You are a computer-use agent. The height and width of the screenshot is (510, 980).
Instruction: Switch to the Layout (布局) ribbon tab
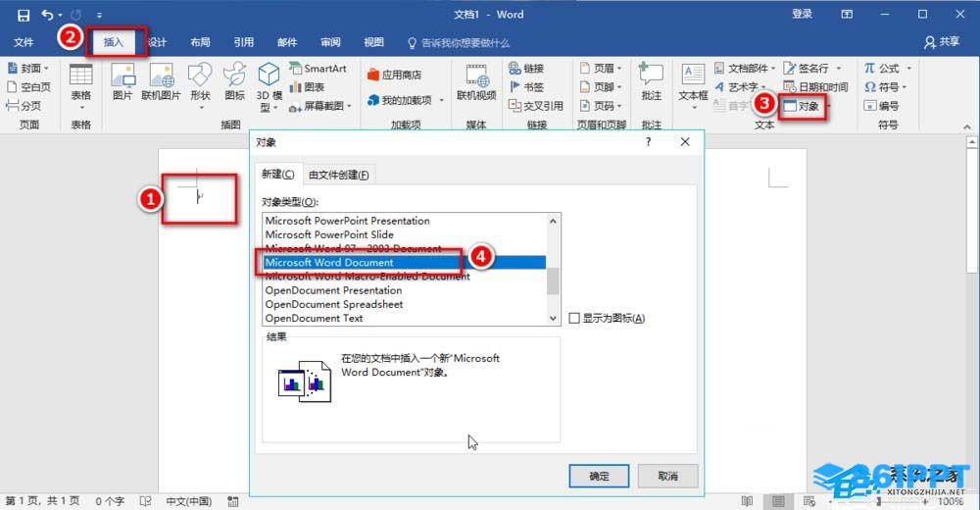point(200,42)
